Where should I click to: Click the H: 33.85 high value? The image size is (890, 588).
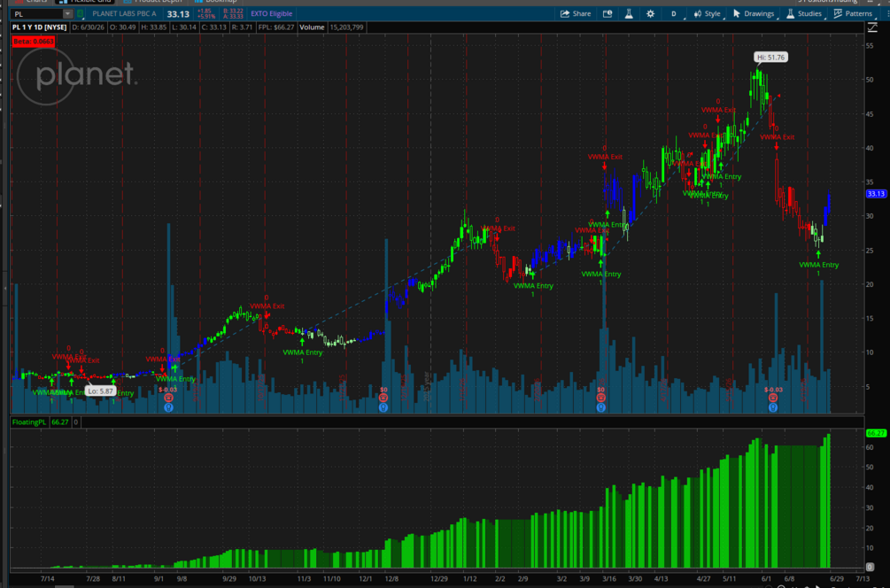tap(154, 27)
